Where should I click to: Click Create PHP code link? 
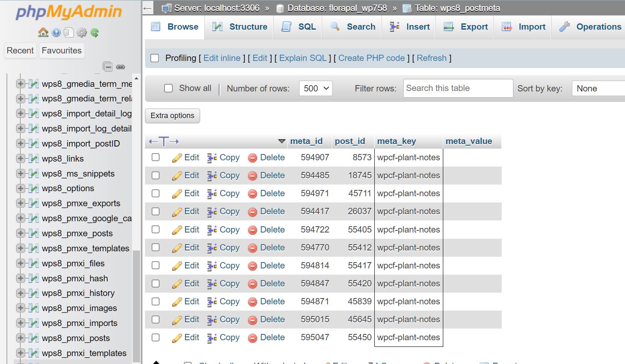click(x=371, y=58)
